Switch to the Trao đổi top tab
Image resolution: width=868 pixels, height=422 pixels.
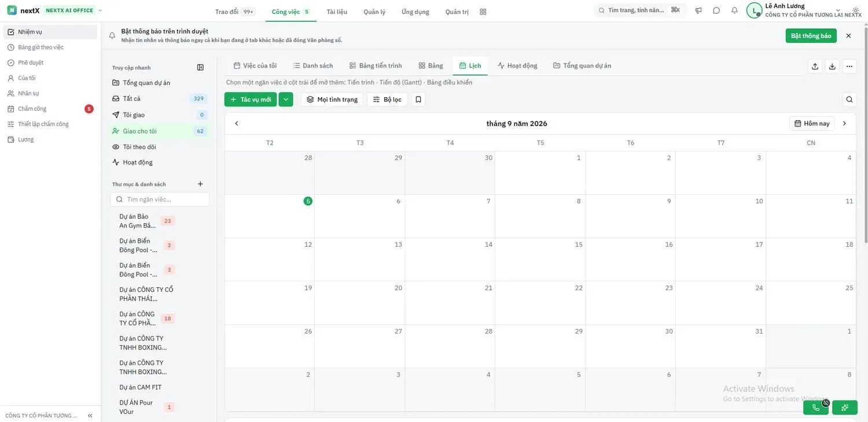[x=234, y=12]
